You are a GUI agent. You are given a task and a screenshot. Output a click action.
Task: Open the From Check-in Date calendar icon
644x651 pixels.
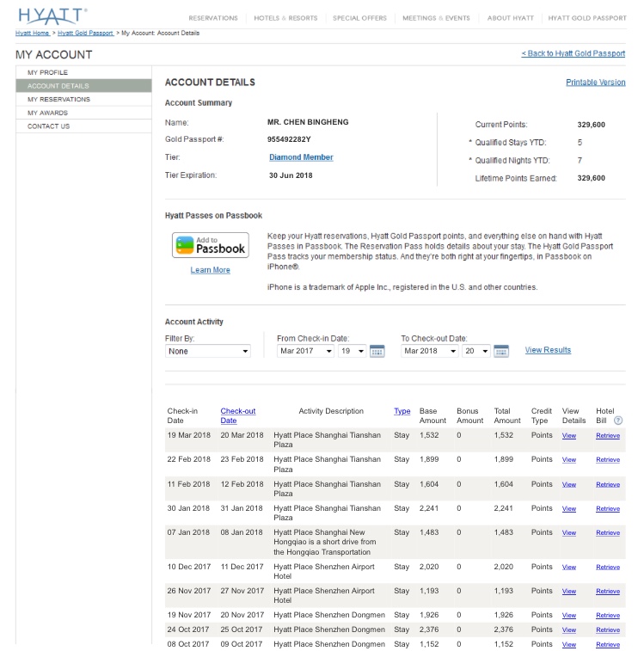(x=377, y=351)
